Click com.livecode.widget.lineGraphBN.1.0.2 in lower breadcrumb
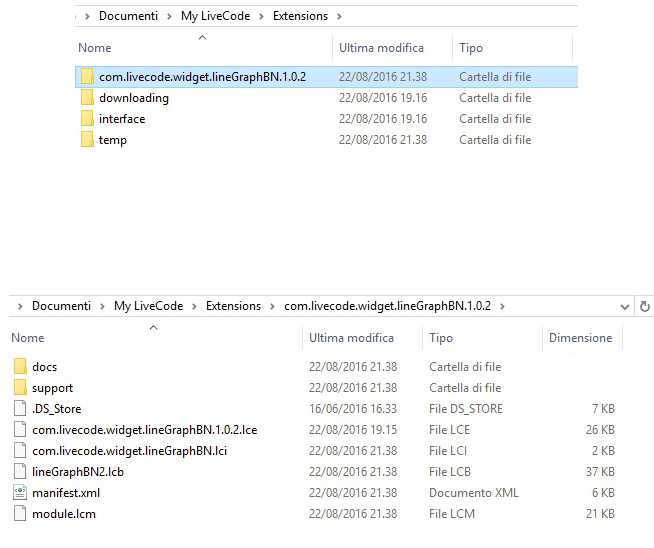 click(387, 306)
